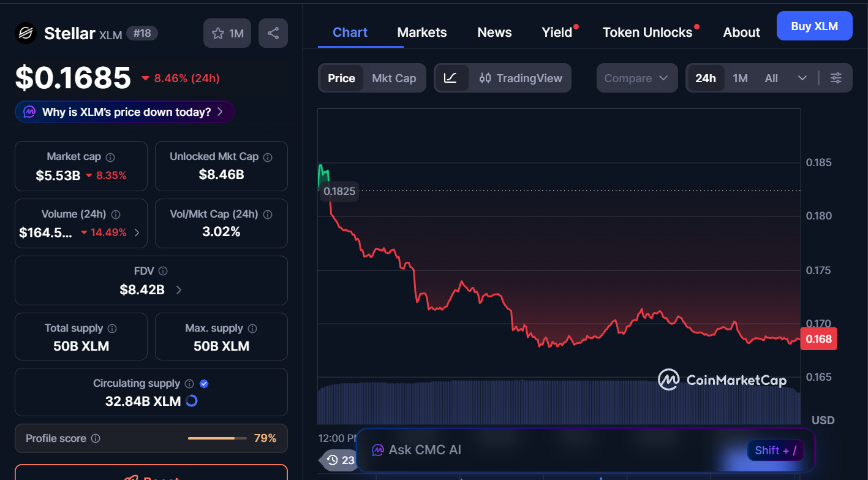Open 'Why is XLM's price down today?' link
The width and height of the screenshot is (868, 480).
click(x=124, y=112)
